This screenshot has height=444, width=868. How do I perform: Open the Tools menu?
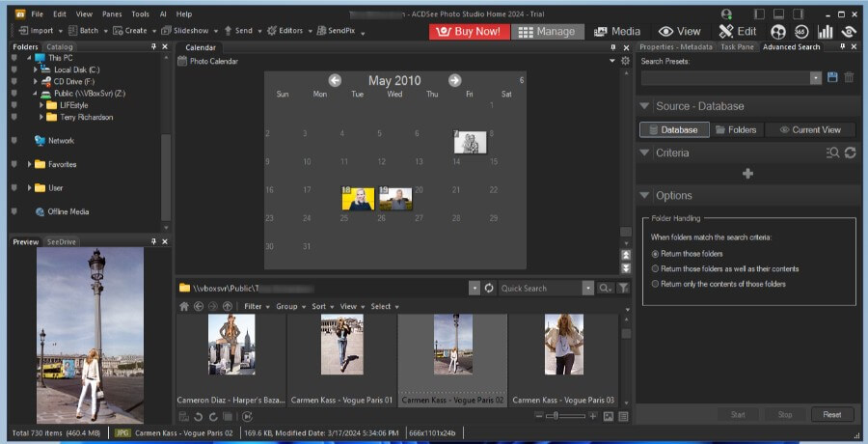140,14
